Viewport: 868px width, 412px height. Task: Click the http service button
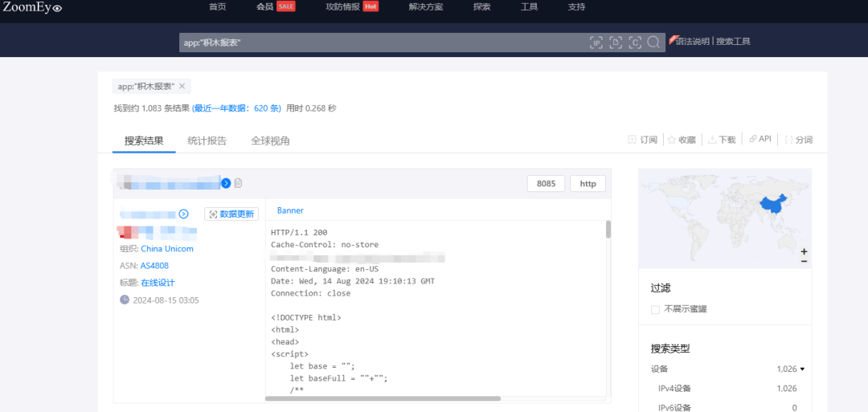tap(588, 184)
